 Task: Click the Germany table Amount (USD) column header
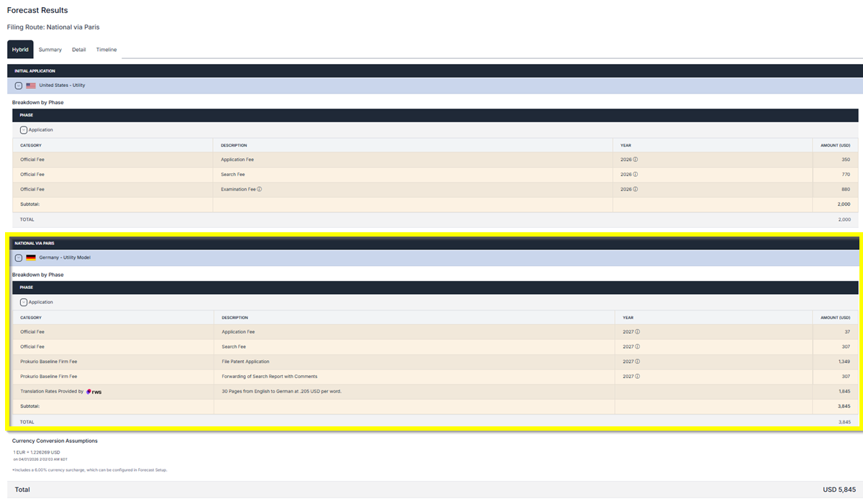pyautogui.click(x=834, y=317)
